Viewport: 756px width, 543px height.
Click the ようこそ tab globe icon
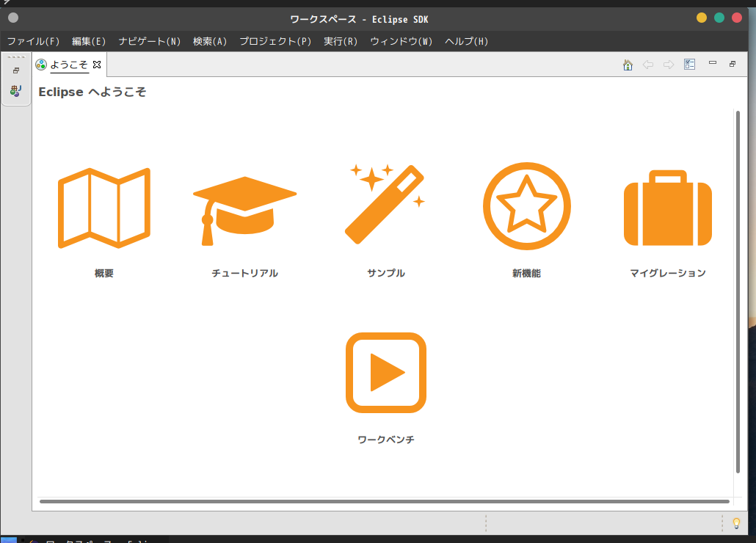(41, 65)
